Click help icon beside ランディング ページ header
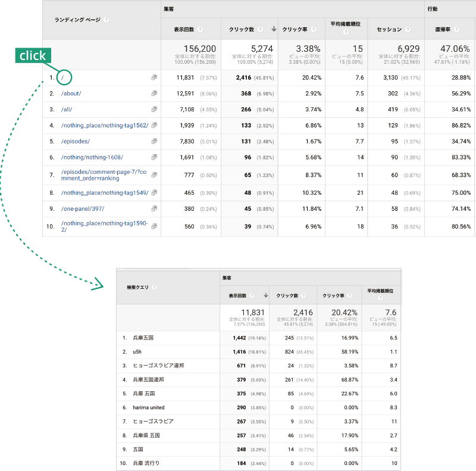Viewport: 476px width, 471px height. 106,19
